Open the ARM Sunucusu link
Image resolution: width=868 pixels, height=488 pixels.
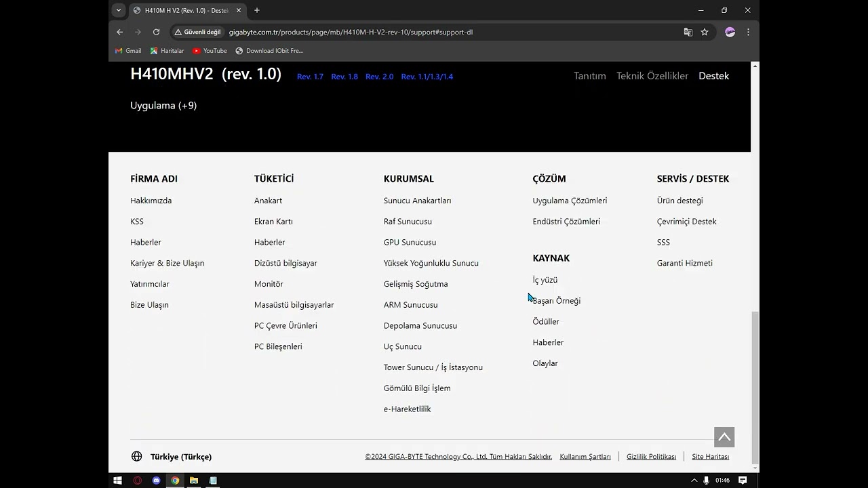pos(411,305)
